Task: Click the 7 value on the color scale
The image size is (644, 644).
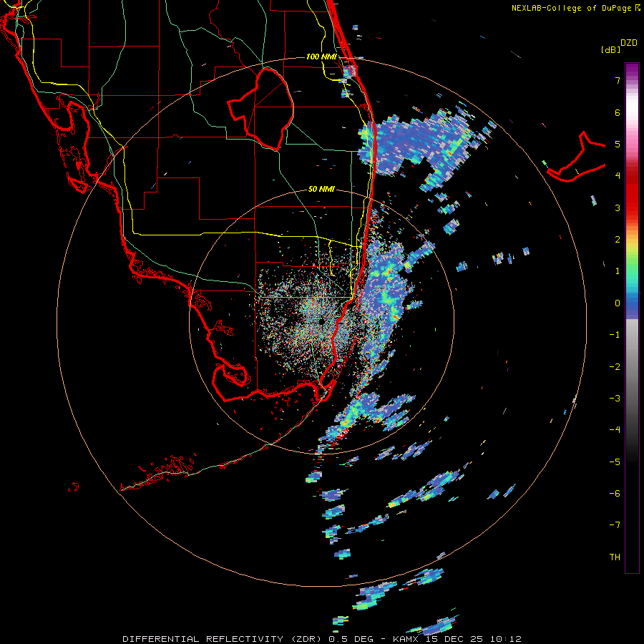Action: (618, 80)
